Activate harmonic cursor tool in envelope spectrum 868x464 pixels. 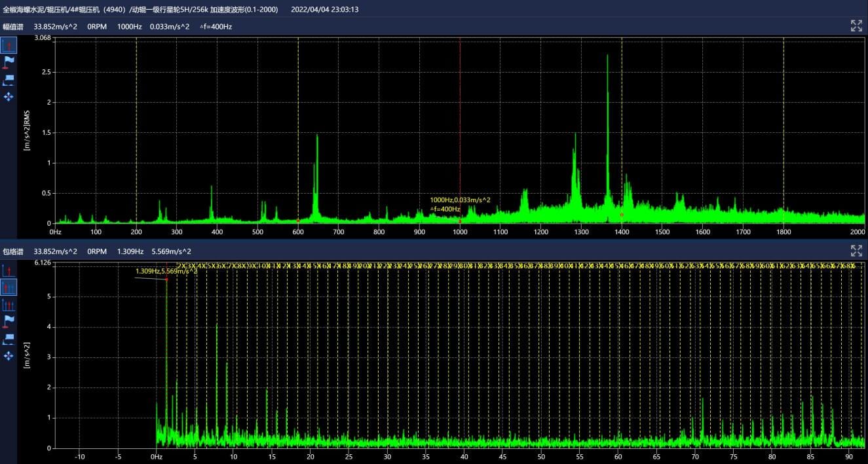[9, 287]
